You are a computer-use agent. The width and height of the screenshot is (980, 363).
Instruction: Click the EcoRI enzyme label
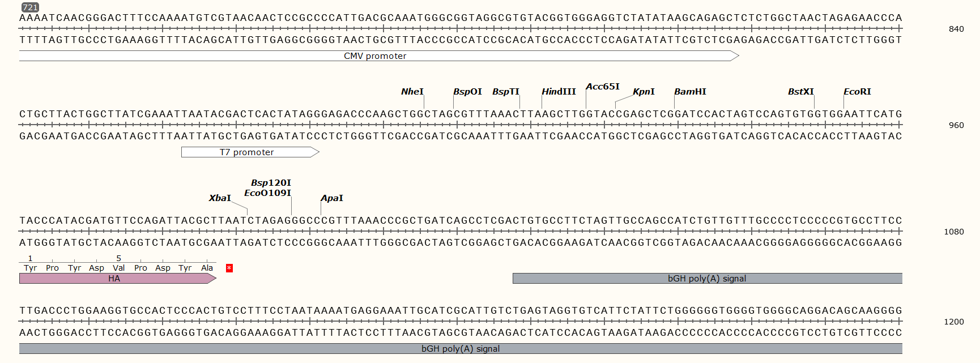pyautogui.click(x=857, y=92)
